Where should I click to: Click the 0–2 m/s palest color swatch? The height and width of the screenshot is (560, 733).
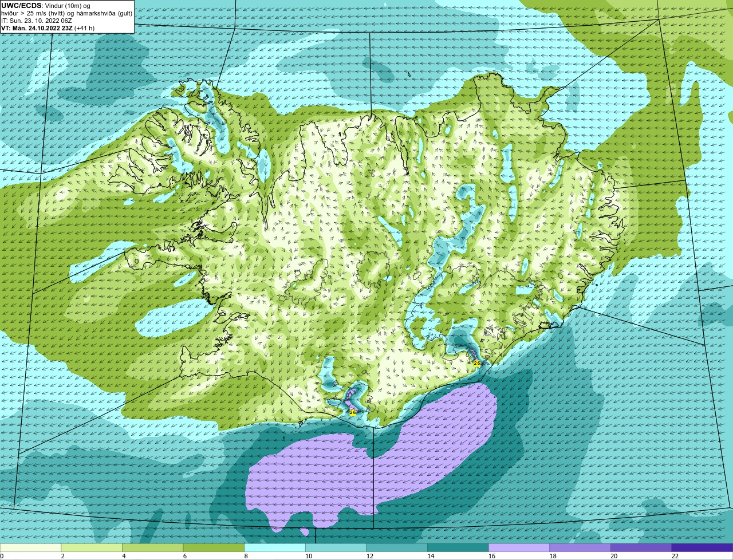(x=30, y=547)
